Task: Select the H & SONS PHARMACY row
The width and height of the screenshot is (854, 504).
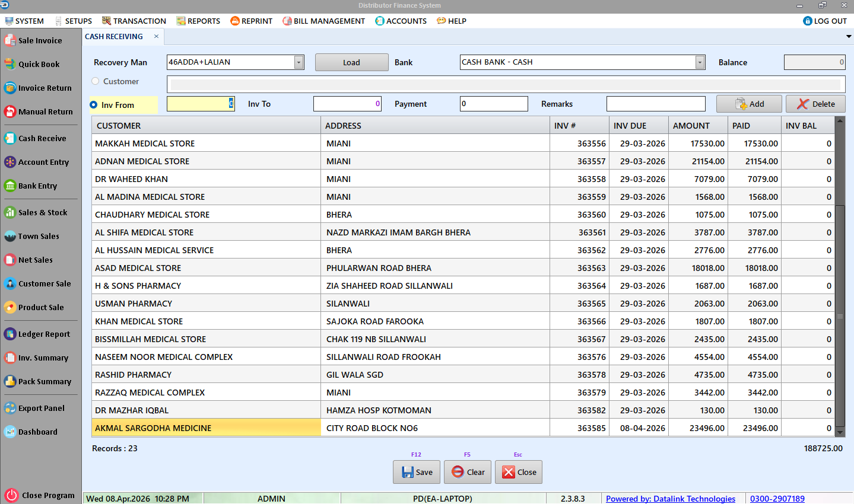Action: (x=463, y=286)
